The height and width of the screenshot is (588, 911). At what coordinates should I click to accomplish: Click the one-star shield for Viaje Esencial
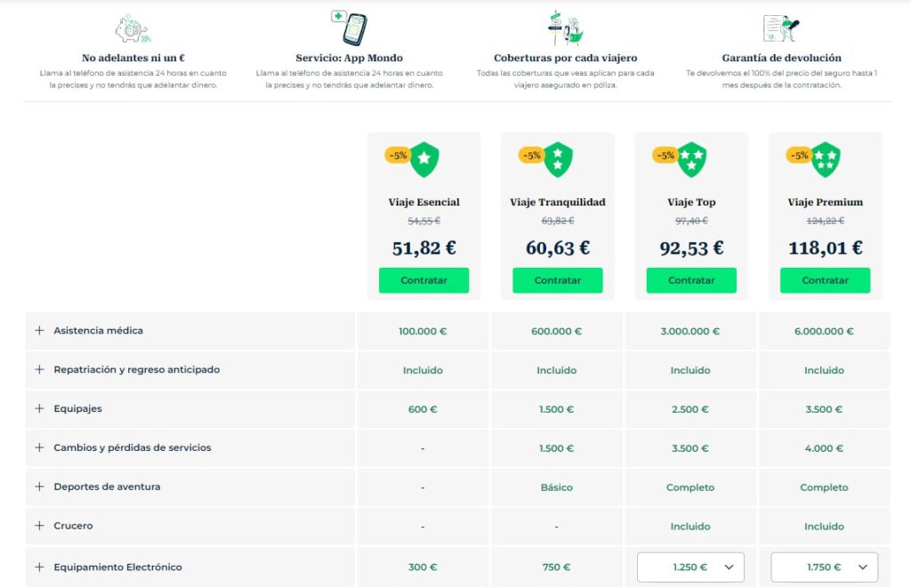click(x=424, y=159)
